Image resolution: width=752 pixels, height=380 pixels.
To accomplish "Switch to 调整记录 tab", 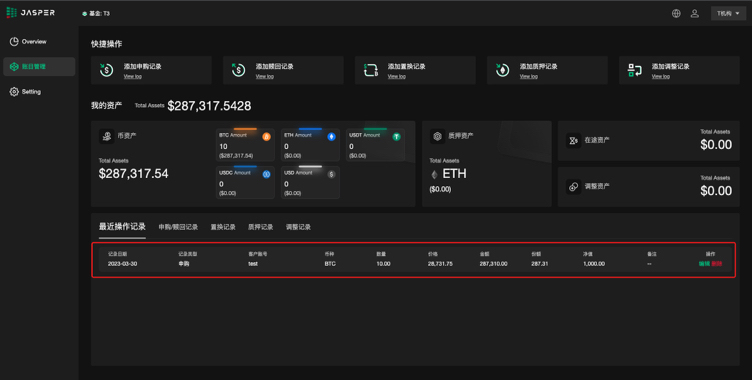I will pos(298,227).
